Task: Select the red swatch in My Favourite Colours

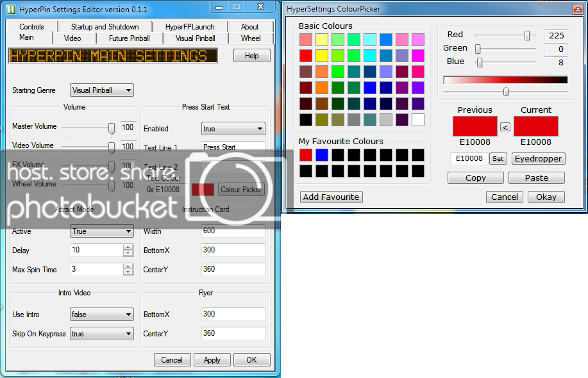Action: click(x=306, y=154)
